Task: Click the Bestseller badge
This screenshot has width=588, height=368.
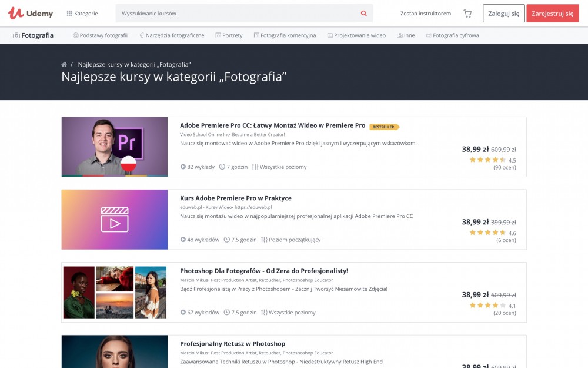Action: (x=384, y=127)
